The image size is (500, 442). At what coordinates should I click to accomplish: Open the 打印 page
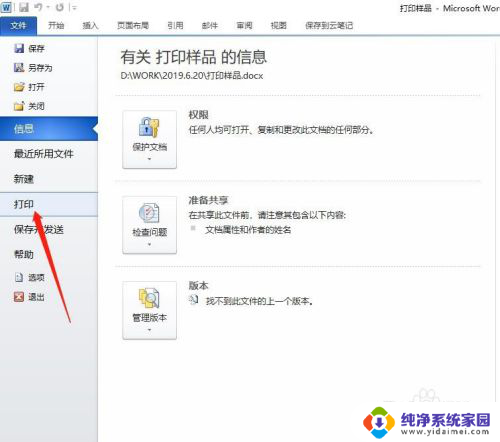tap(49, 204)
